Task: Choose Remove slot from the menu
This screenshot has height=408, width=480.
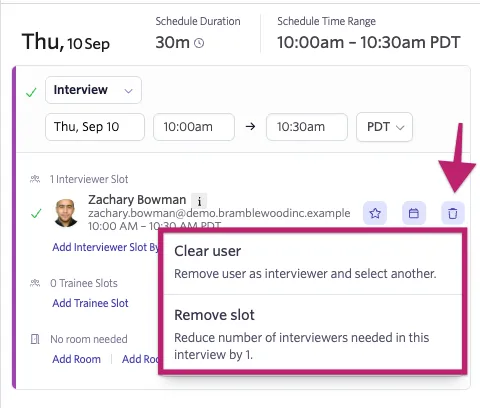Action: pos(313,332)
